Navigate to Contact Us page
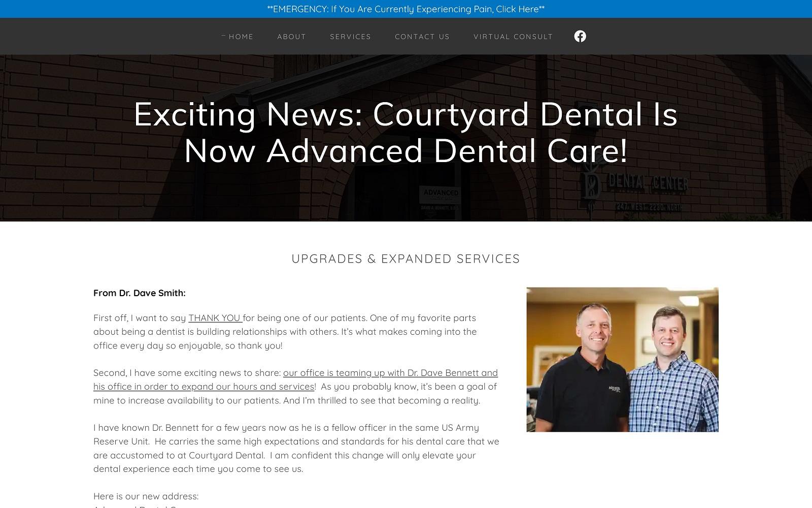This screenshot has height=508, width=812. (x=422, y=37)
